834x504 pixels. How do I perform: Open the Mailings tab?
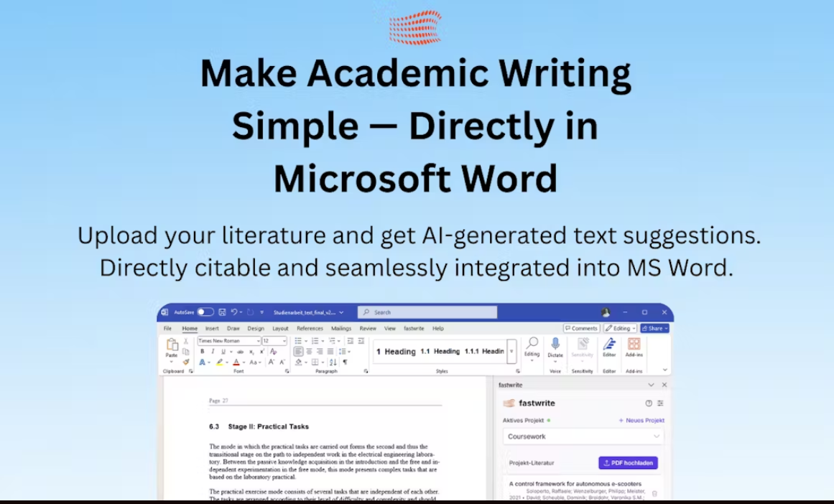341,329
